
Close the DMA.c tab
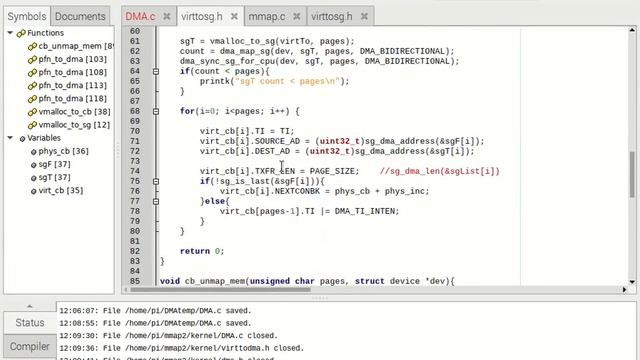click(x=167, y=16)
